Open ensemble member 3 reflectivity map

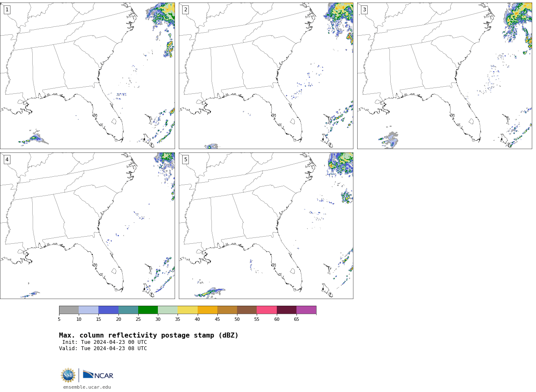click(x=444, y=76)
